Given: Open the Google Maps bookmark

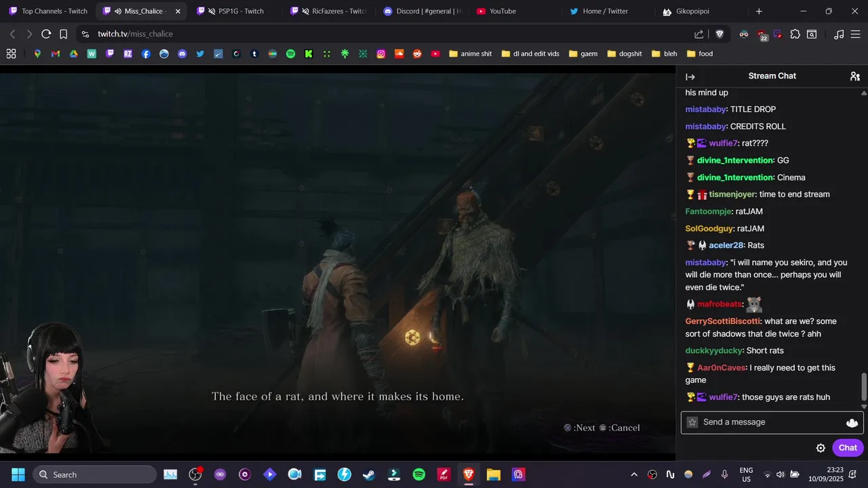Looking at the screenshot, I should click(37, 54).
